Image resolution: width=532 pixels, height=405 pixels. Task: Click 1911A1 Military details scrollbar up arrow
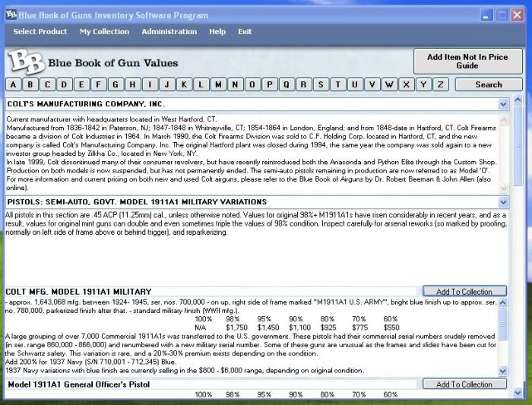503,302
